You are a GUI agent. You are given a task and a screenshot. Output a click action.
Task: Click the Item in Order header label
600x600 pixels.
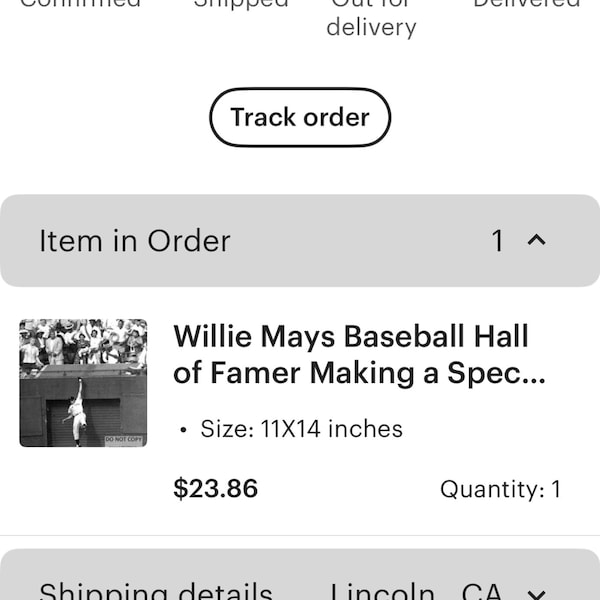point(135,241)
